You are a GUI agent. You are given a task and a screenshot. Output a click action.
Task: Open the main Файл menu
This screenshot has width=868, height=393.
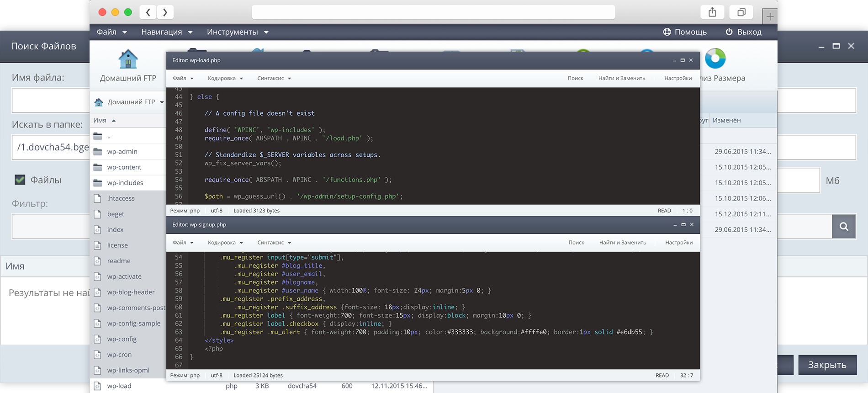click(111, 32)
